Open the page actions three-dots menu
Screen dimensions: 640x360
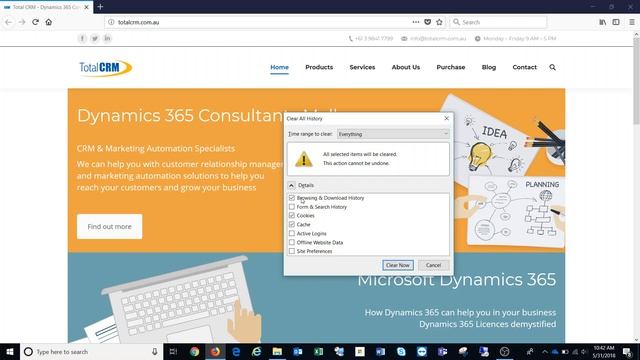click(x=416, y=22)
